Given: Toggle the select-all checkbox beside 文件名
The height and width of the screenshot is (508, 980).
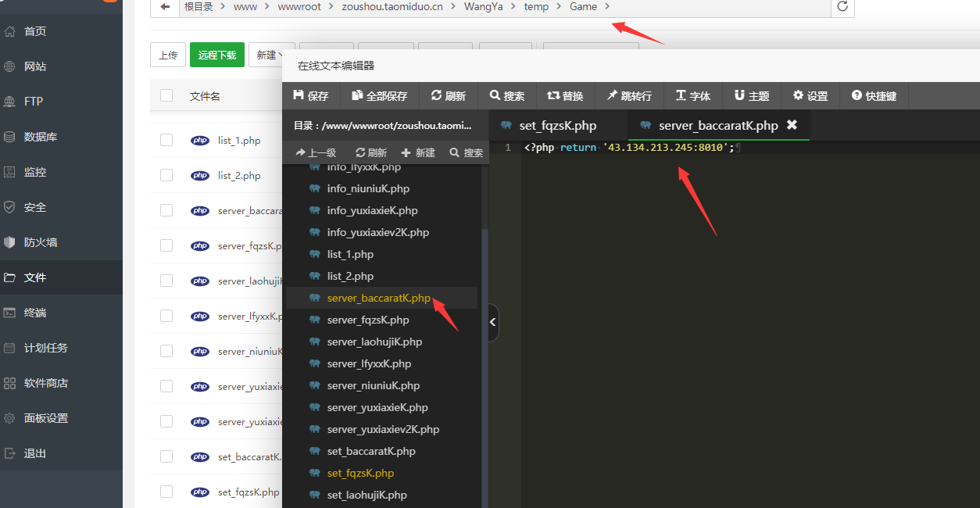Looking at the screenshot, I should pyautogui.click(x=166, y=95).
